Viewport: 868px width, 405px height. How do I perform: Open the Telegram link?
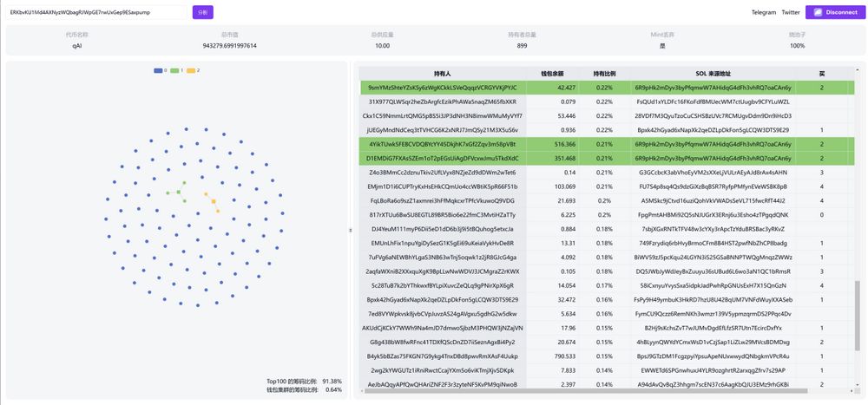point(764,12)
